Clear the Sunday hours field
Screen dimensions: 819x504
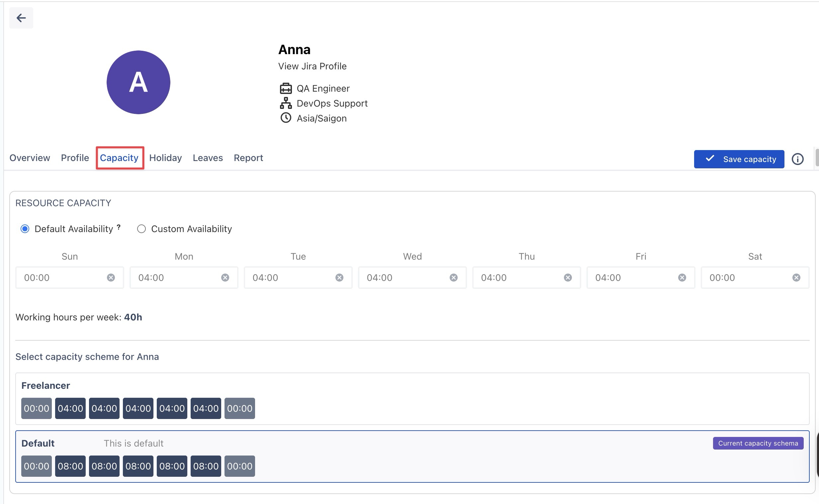pos(111,277)
